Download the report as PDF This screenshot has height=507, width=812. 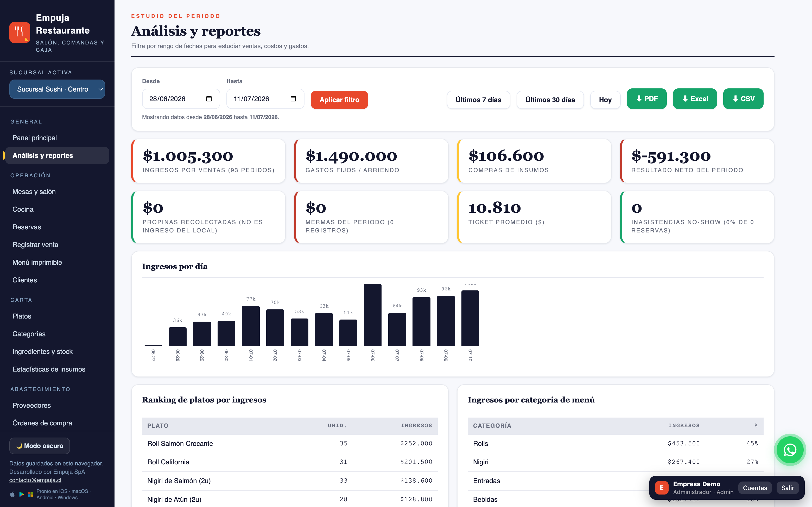(x=646, y=99)
